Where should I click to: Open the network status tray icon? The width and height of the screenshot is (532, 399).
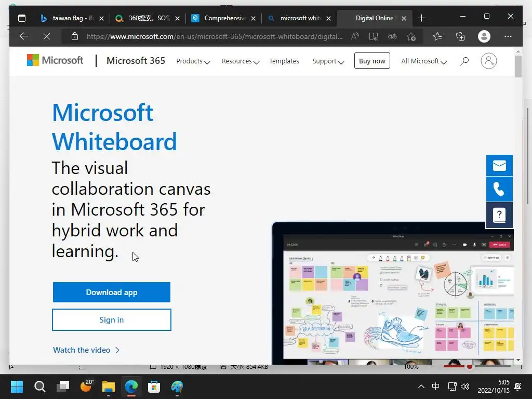[x=452, y=387]
